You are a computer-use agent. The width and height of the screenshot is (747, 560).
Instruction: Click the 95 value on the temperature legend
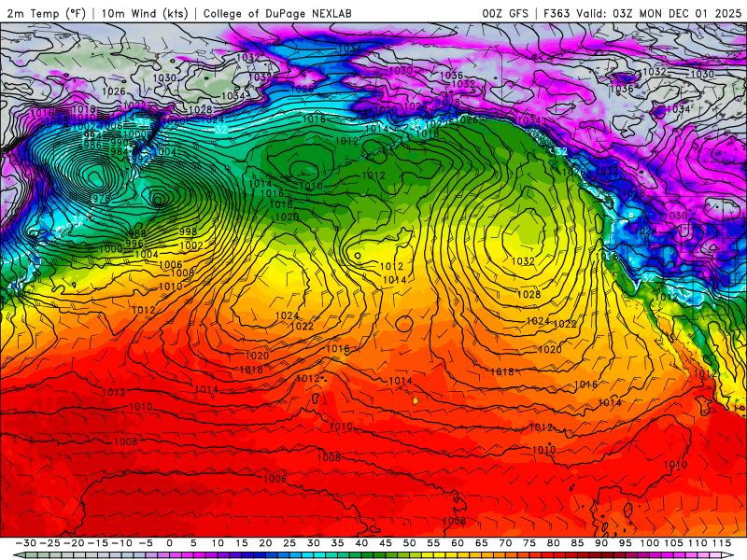click(625, 543)
